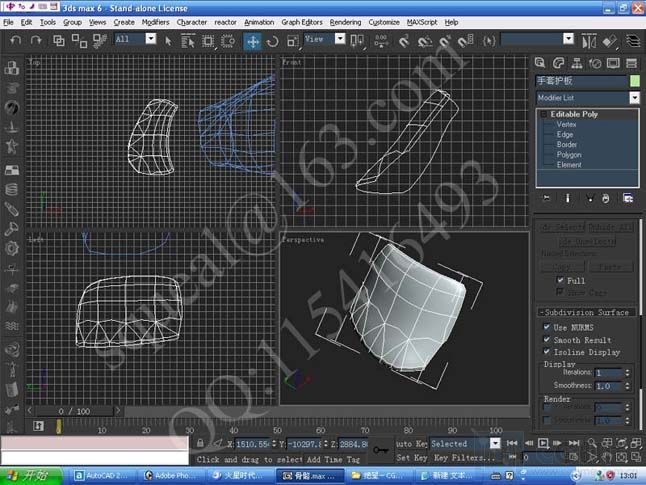Image resolution: width=646 pixels, height=485 pixels.
Task: Open the All selection filter dropdown
Action: 151,39
